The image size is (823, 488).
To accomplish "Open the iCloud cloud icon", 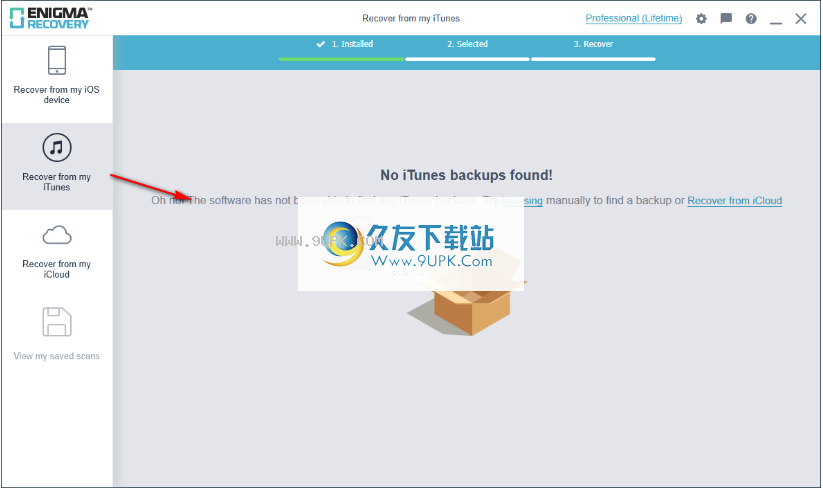I will (x=57, y=236).
